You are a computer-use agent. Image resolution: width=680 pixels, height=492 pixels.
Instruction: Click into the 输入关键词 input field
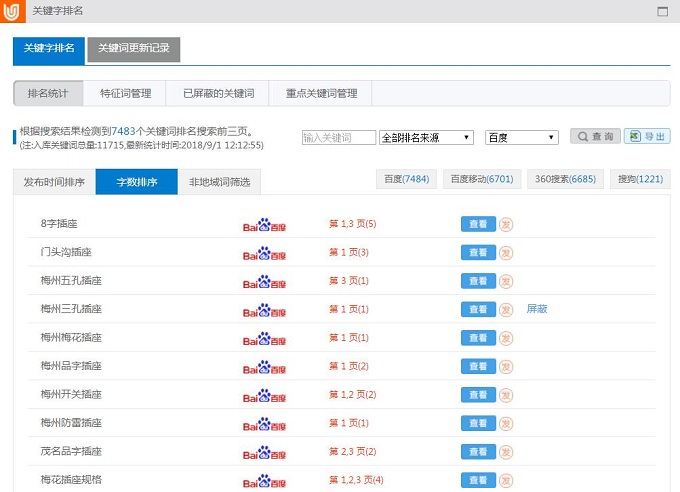tap(339, 138)
